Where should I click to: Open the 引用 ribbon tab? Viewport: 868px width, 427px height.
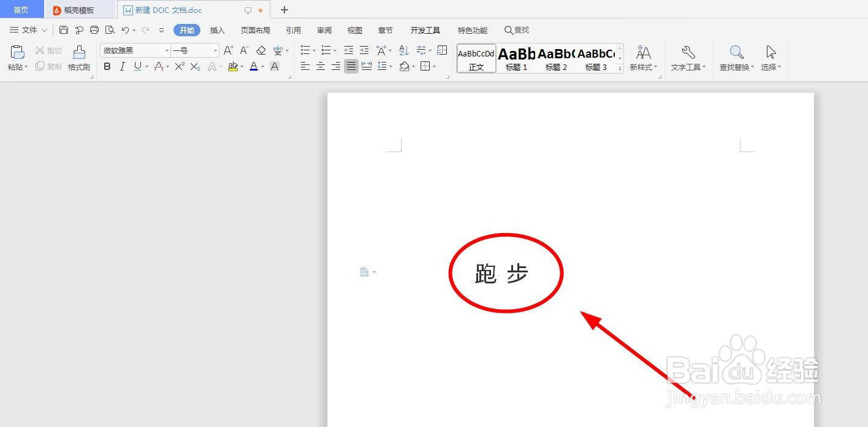pyautogui.click(x=294, y=30)
